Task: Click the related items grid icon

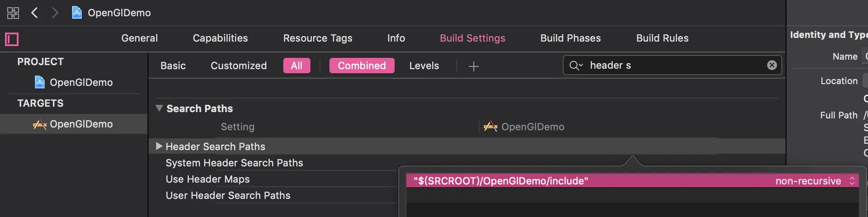Action: pyautogui.click(x=13, y=13)
